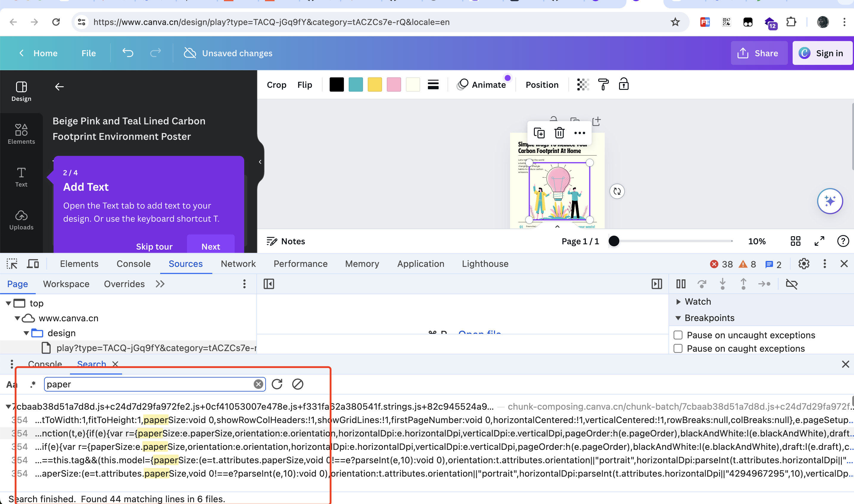Viewport: 854px width, 504px height.
Task: Click the magic wand AI icon bottom right
Action: click(x=830, y=201)
